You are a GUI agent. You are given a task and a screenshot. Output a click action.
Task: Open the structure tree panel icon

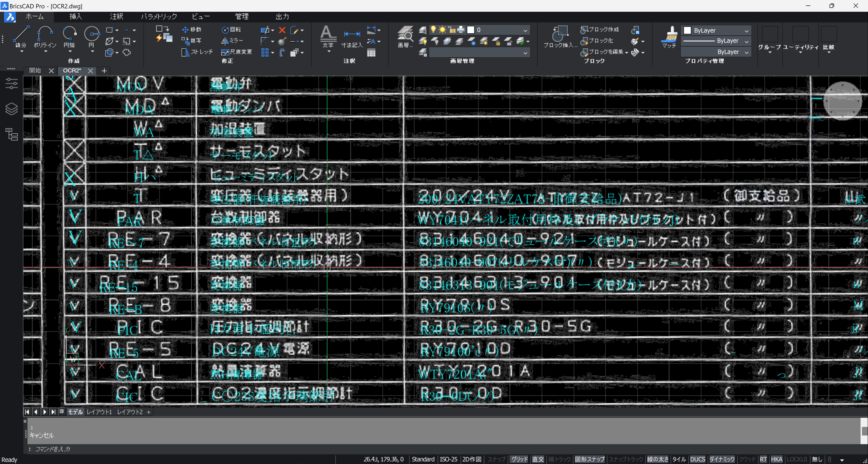pos(12,134)
